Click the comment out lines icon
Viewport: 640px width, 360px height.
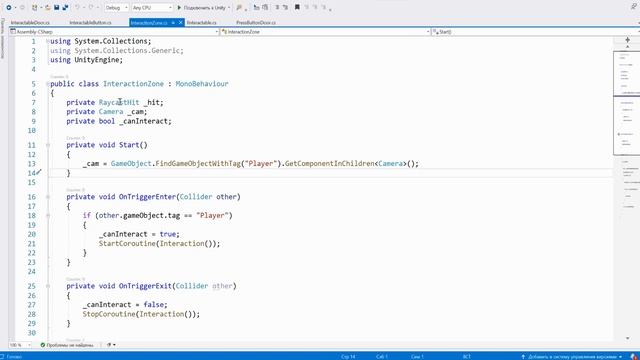point(277,7)
